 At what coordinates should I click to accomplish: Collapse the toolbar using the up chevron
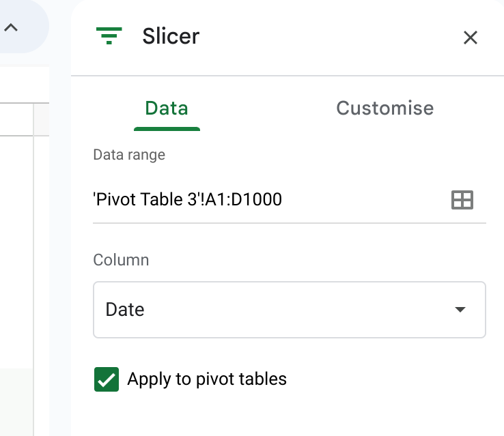[x=11, y=27]
